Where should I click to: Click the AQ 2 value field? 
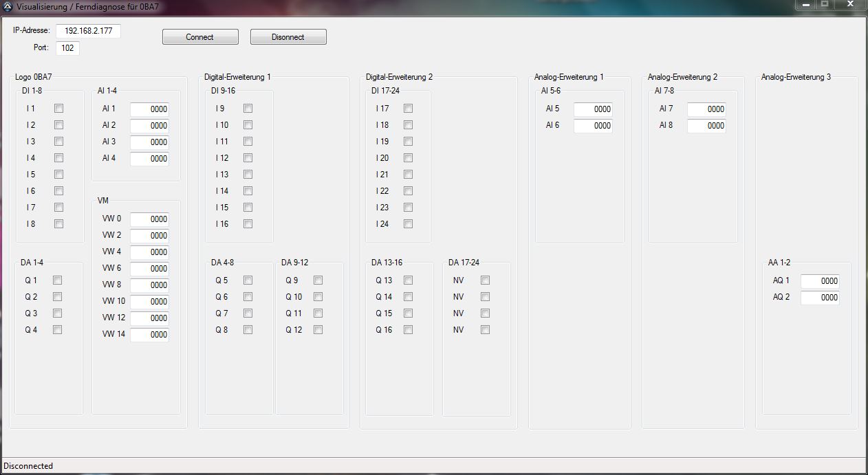click(x=820, y=298)
